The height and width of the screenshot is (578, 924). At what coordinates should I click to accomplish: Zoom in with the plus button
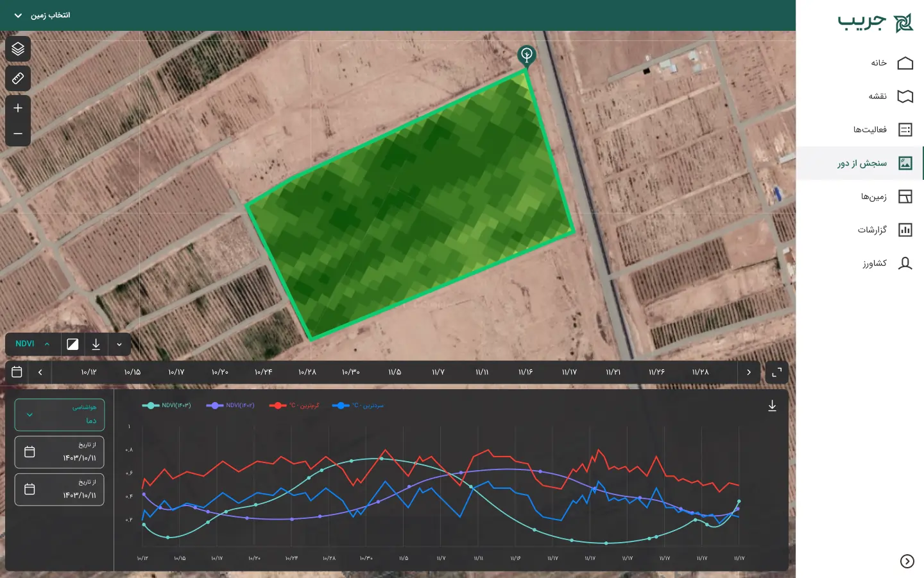[x=18, y=108]
